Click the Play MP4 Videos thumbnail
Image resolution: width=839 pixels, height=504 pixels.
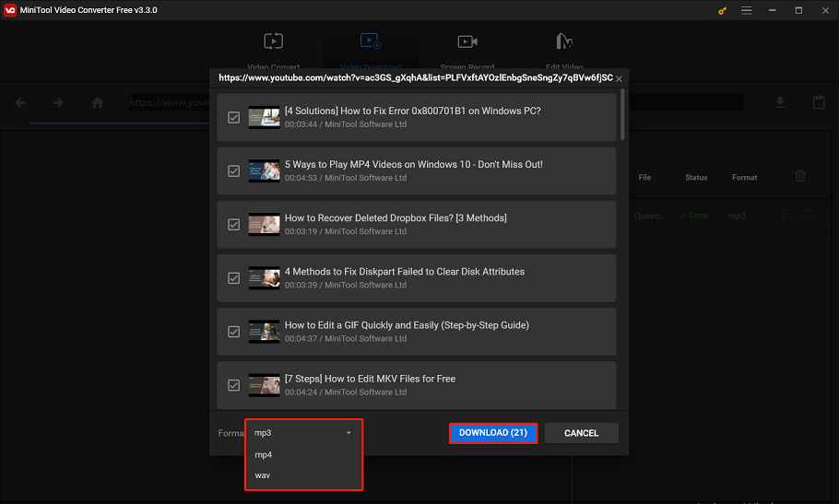(x=264, y=171)
